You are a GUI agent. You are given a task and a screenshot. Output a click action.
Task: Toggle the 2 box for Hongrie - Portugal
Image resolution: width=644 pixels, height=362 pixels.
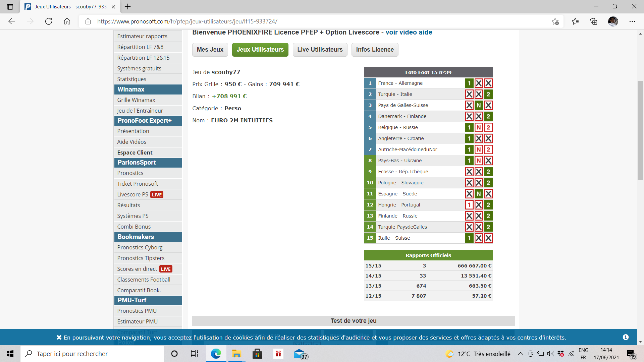(x=488, y=205)
